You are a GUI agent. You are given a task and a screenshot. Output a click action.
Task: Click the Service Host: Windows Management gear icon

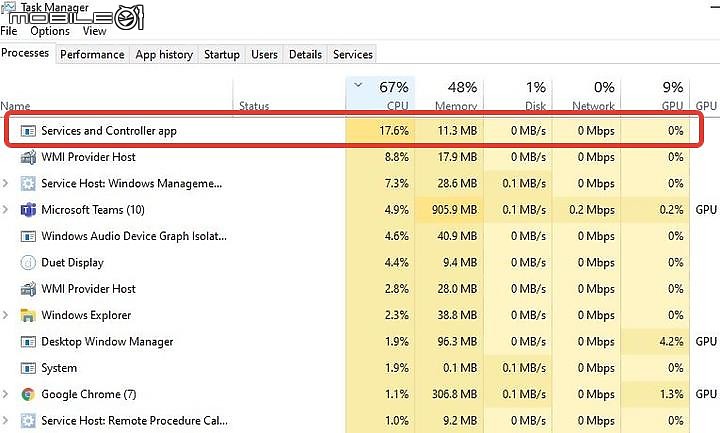tap(28, 184)
